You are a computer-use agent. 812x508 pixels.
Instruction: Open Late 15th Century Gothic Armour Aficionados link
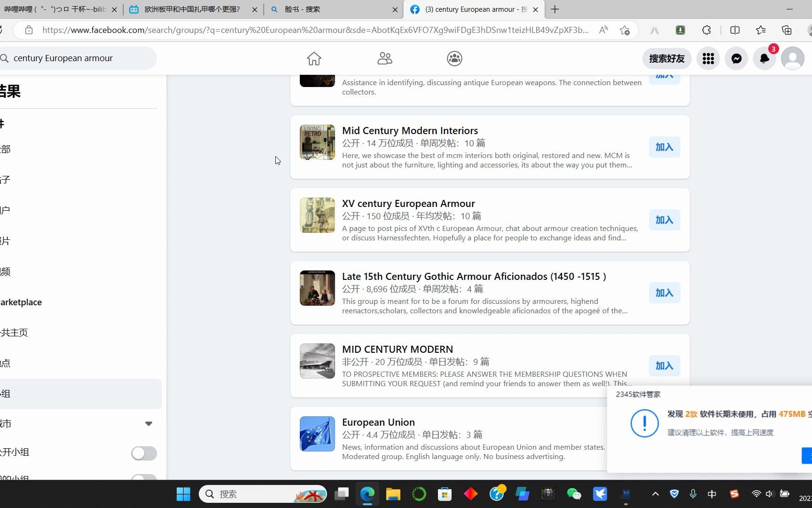click(x=474, y=276)
